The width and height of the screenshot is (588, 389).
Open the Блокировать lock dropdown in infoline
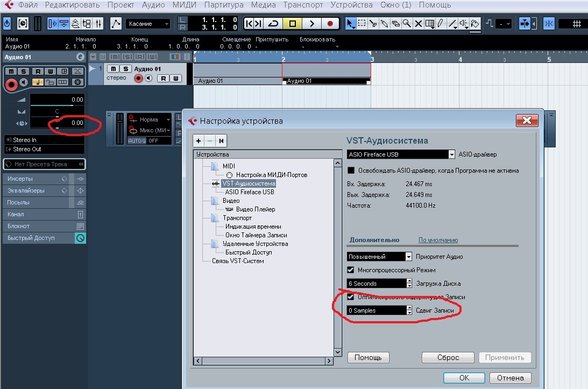[x=337, y=46]
